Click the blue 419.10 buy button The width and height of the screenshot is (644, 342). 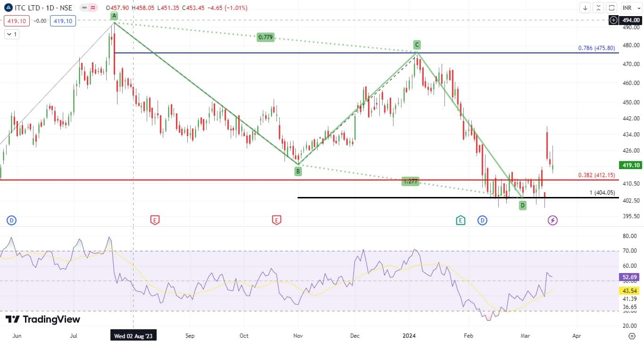click(x=62, y=21)
